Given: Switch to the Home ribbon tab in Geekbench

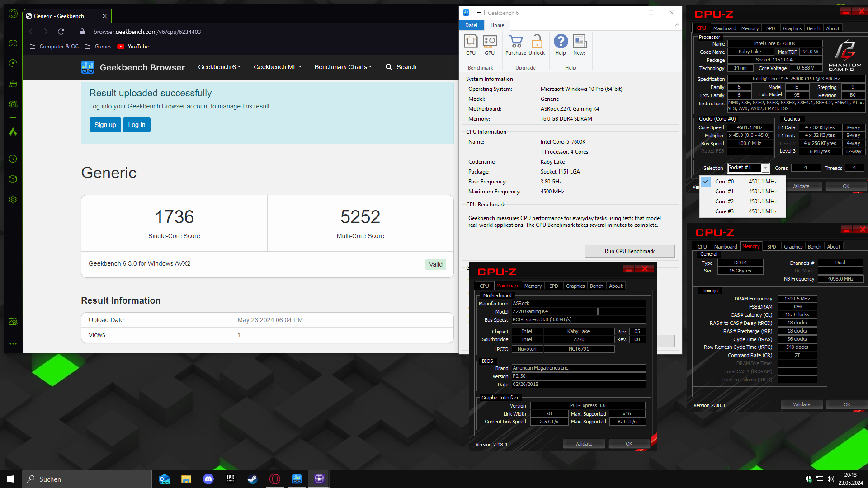Looking at the screenshot, I should click(x=497, y=25).
